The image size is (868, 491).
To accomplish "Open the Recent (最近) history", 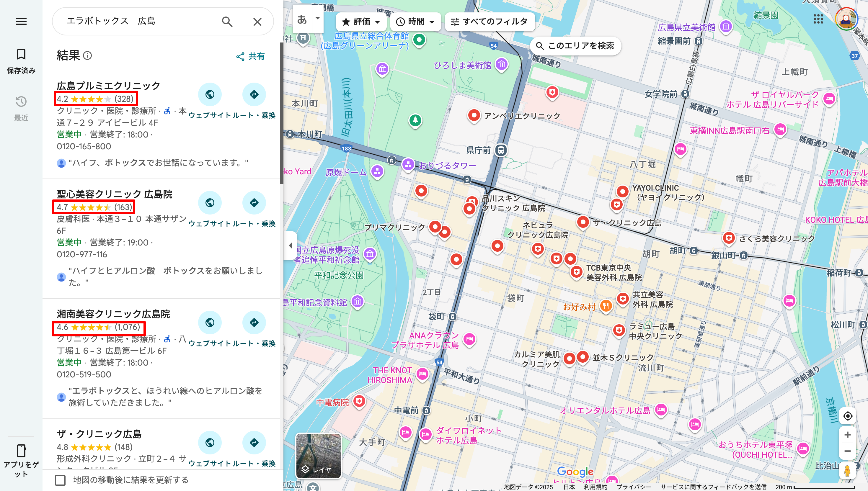I will tap(21, 108).
